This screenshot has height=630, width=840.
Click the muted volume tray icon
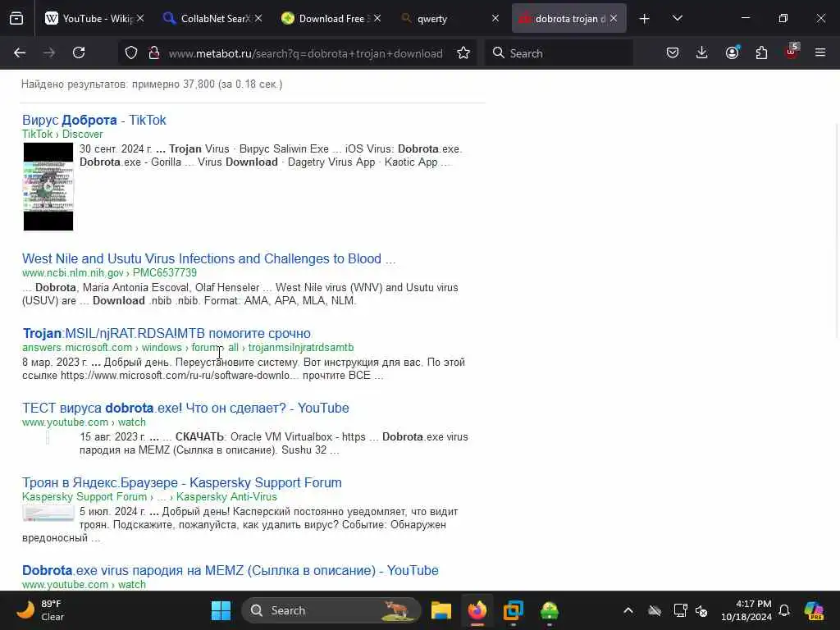[702, 610]
